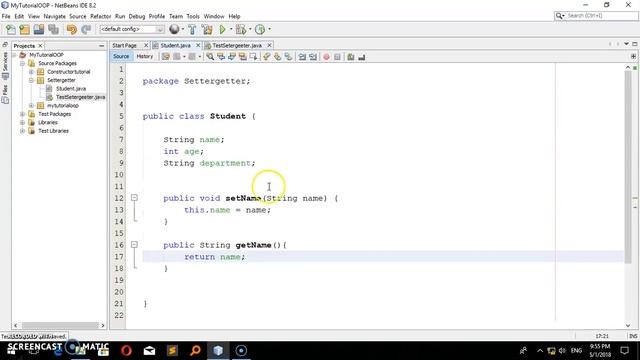This screenshot has width=640, height=360.
Task: Run the project with green play icon
Action: click(222, 29)
